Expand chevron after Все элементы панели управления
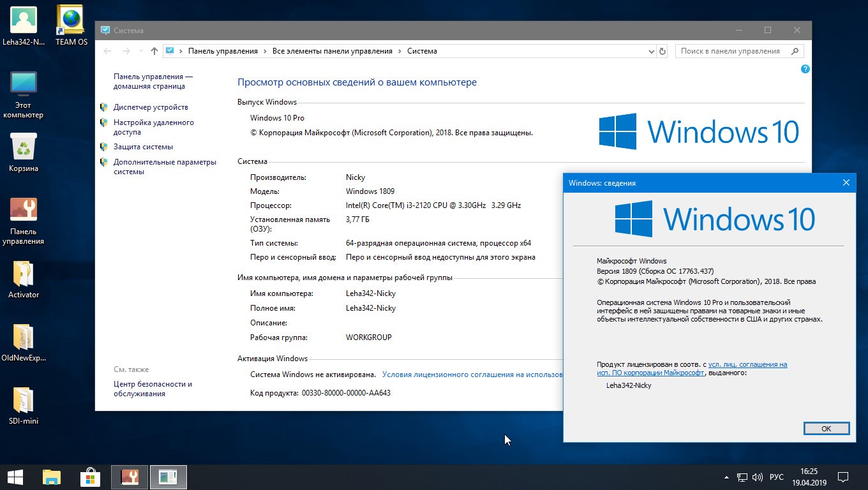The width and height of the screenshot is (868, 490). [x=400, y=51]
